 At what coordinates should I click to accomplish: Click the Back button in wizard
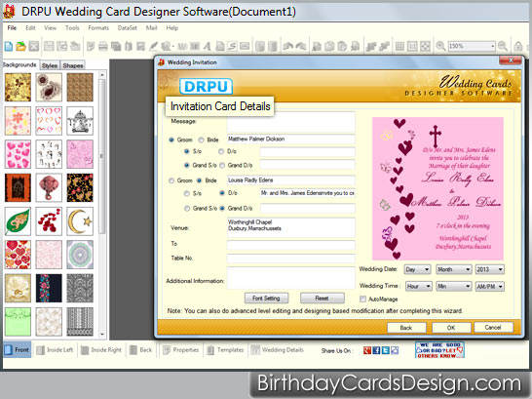point(406,328)
